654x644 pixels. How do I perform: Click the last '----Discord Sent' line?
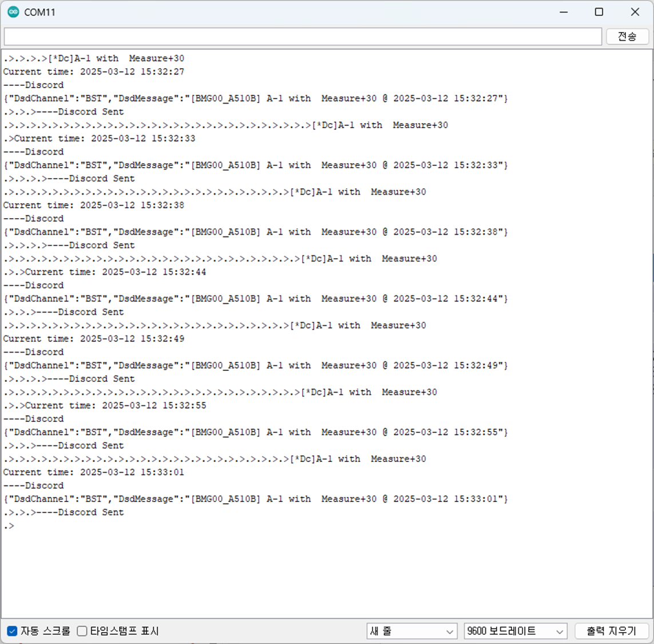point(80,512)
